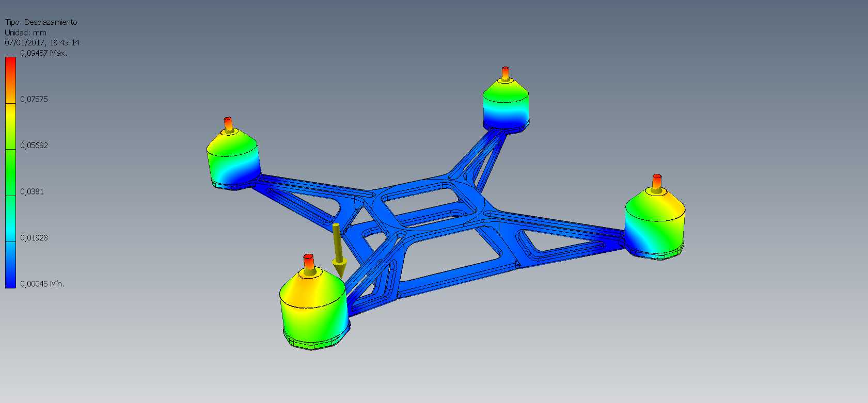Select the blue central plate of the frame
Image resolution: width=868 pixels, height=403 pixels.
[x=433, y=204]
